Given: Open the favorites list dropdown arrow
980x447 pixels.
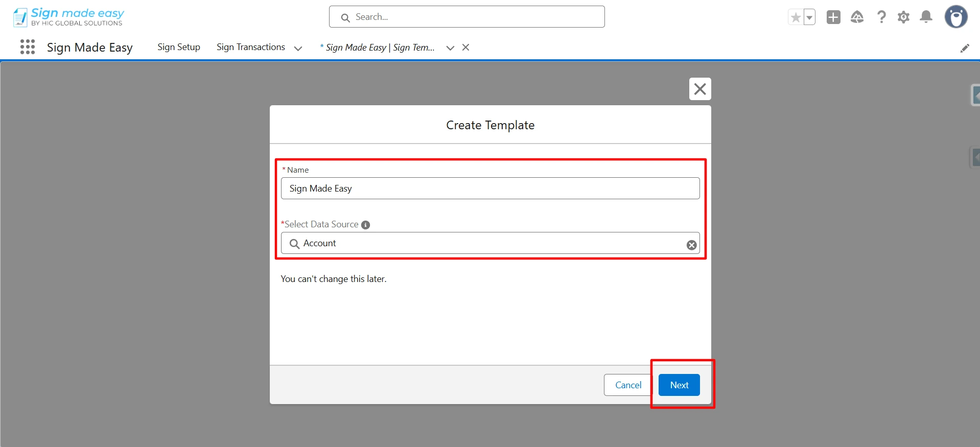Looking at the screenshot, I should [x=809, y=17].
